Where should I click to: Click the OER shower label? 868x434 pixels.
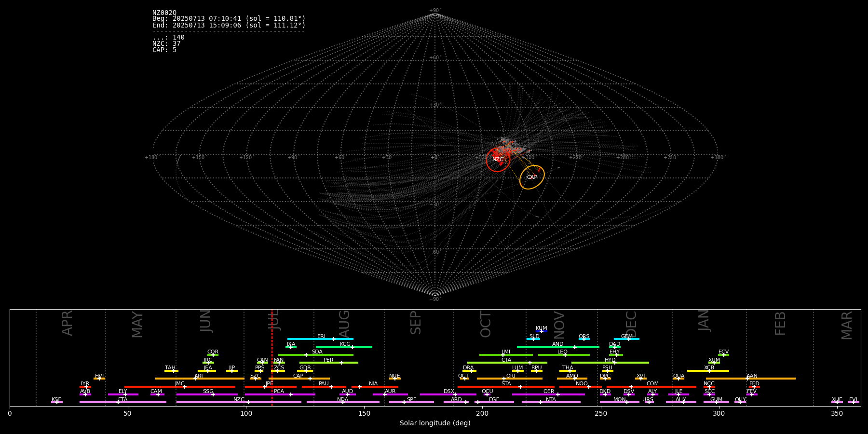pos(549,391)
